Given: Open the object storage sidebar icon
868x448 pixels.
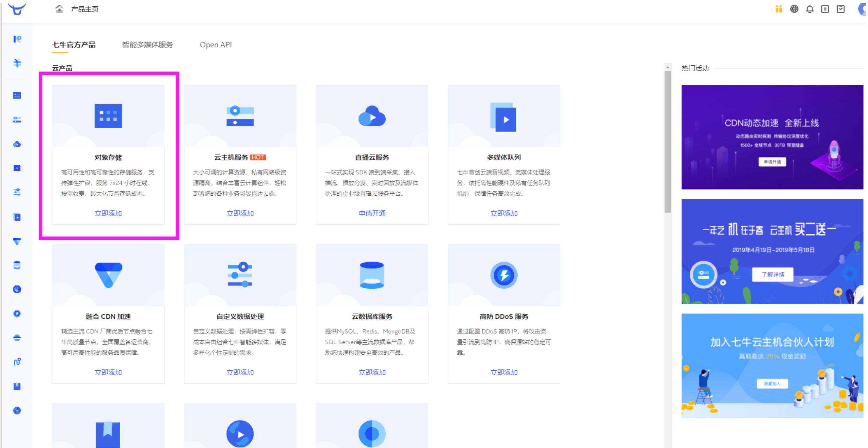Looking at the screenshot, I should (x=17, y=95).
